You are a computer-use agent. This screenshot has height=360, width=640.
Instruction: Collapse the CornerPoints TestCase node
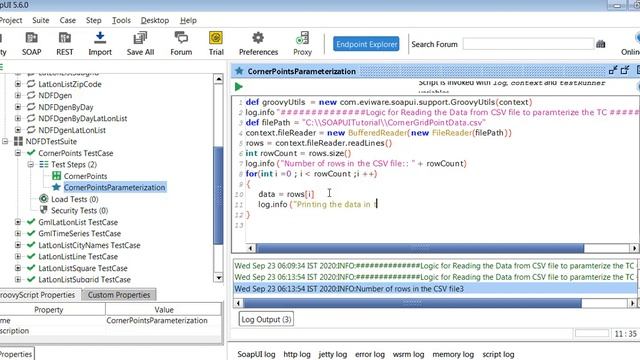18,153
